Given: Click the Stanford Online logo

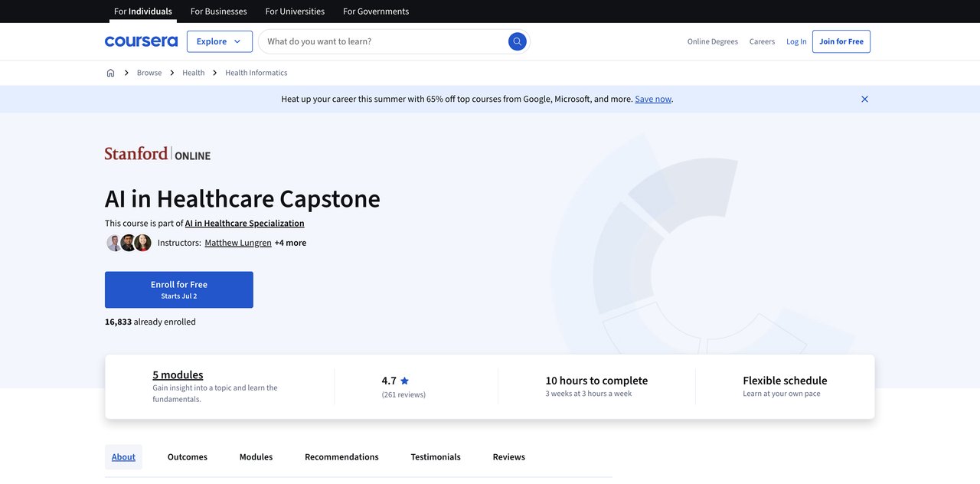Looking at the screenshot, I should click(158, 153).
